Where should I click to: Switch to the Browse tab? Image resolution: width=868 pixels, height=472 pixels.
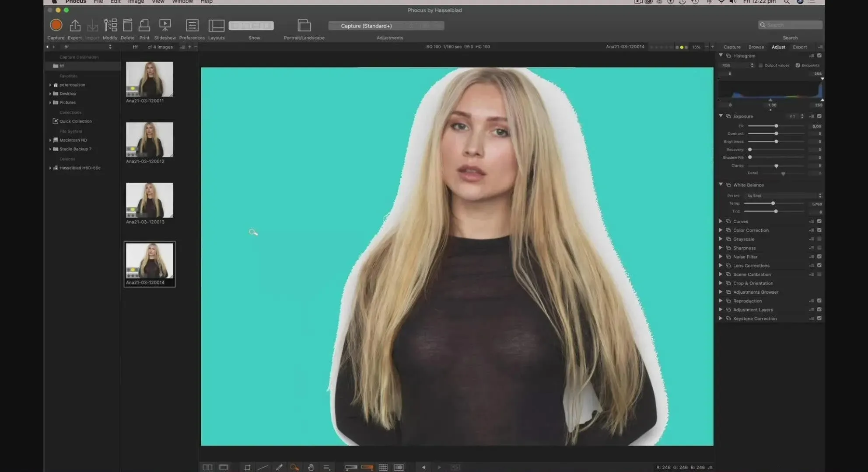pyautogui.click(x=756, y=47)
